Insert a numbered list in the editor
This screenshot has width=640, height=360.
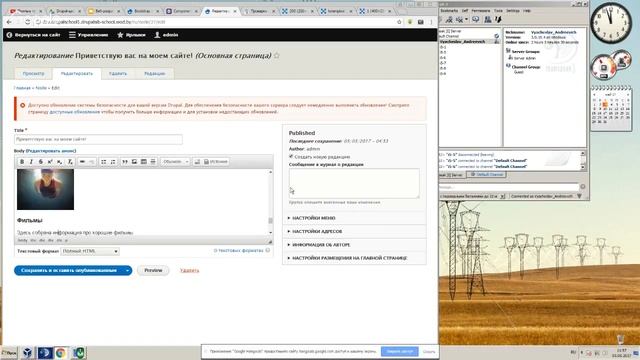pyautogui.click(x=113, y=162)
